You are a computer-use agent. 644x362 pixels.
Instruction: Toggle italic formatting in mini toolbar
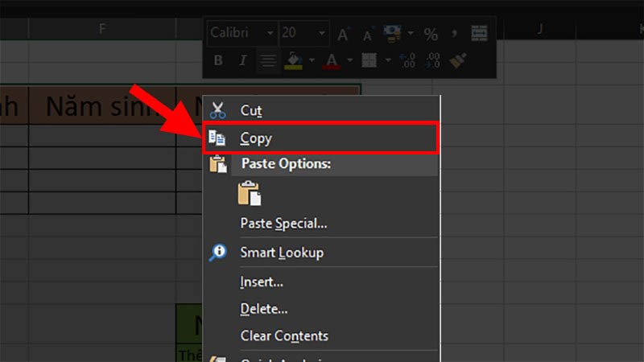[x=242, y=60]
